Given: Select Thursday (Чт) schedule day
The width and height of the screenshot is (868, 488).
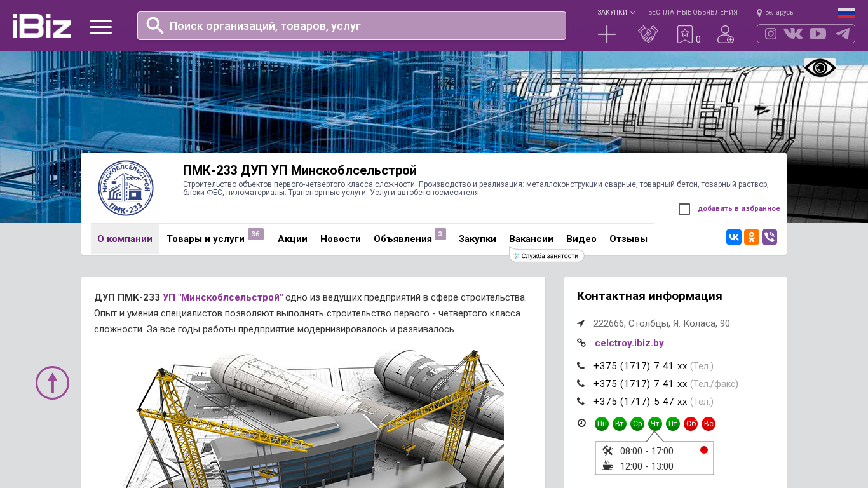Looking at the screenshot, I should tap(655, 424).
